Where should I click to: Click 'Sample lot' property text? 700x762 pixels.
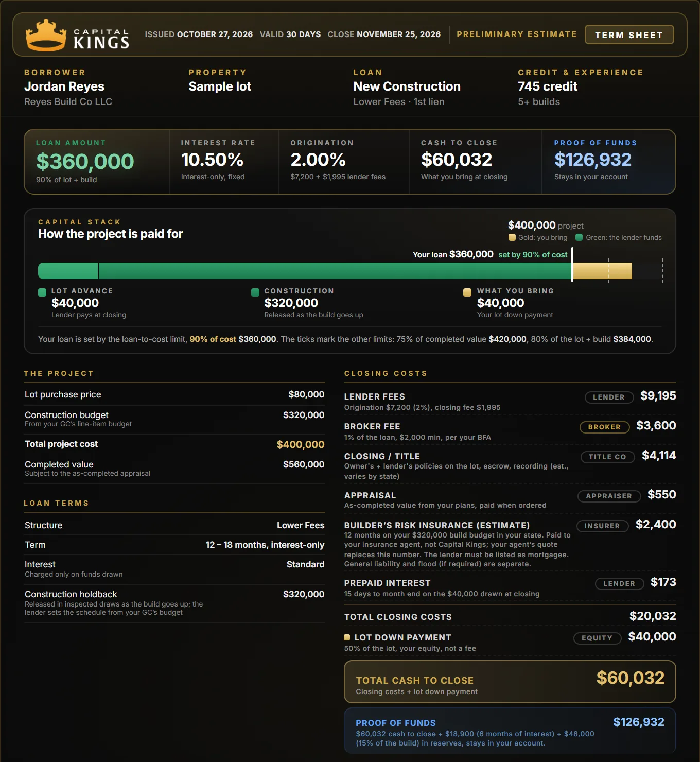(220, 86)
